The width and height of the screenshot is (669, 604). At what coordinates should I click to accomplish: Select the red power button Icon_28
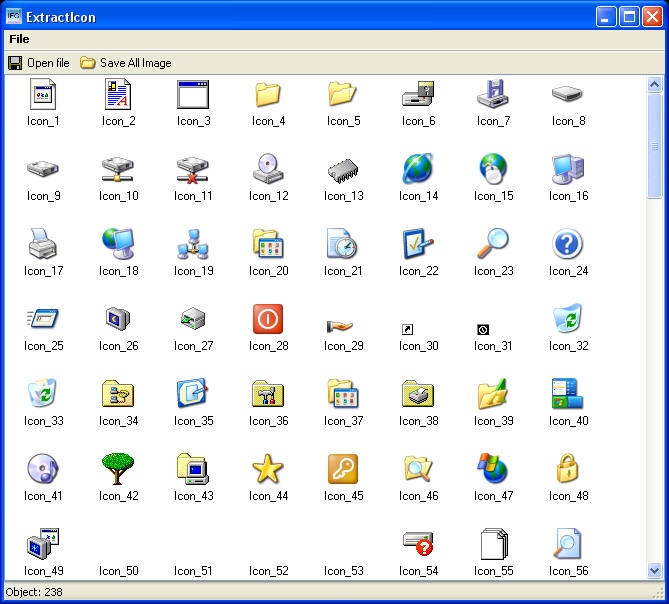click(268, 319)
